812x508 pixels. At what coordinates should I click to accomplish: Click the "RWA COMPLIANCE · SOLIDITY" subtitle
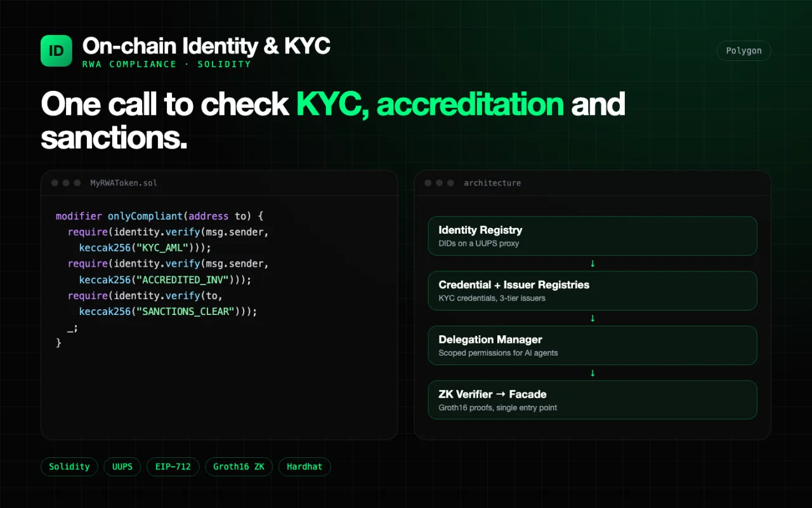pos(167,64)
